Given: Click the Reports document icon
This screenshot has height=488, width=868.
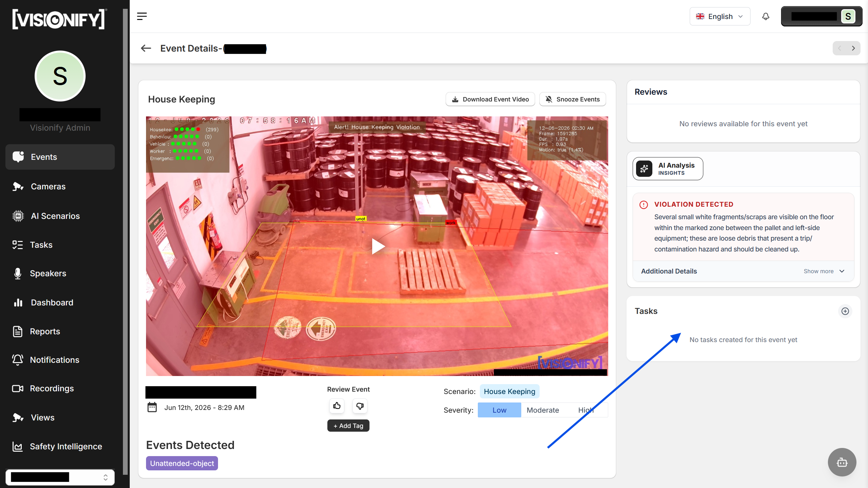Looking at the screenshot, I should (18, 331).
